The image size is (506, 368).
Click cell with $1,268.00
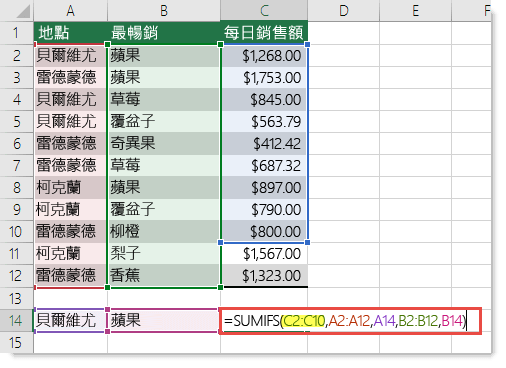coord(264,55)
